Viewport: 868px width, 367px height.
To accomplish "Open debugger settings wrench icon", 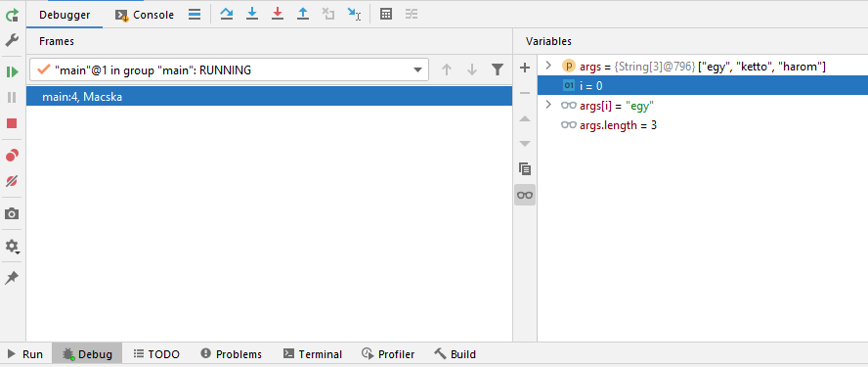I will (12, 40).
